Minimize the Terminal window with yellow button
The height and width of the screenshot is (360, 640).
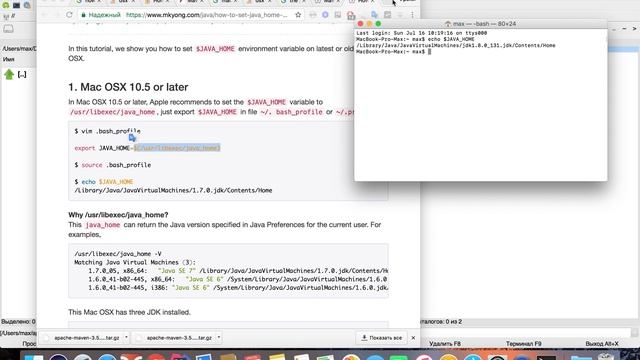pyautogui.click(x=369, y=24)
